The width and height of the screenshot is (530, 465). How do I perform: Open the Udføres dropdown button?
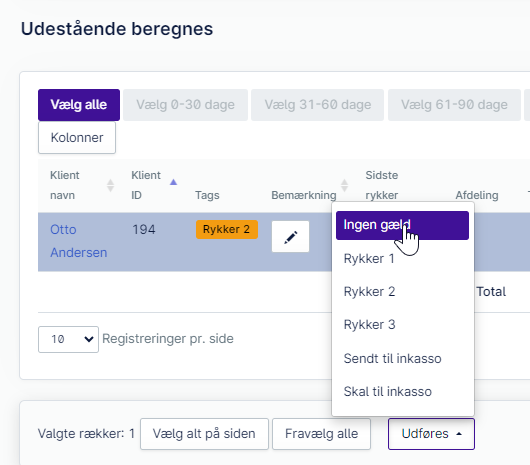431,434
